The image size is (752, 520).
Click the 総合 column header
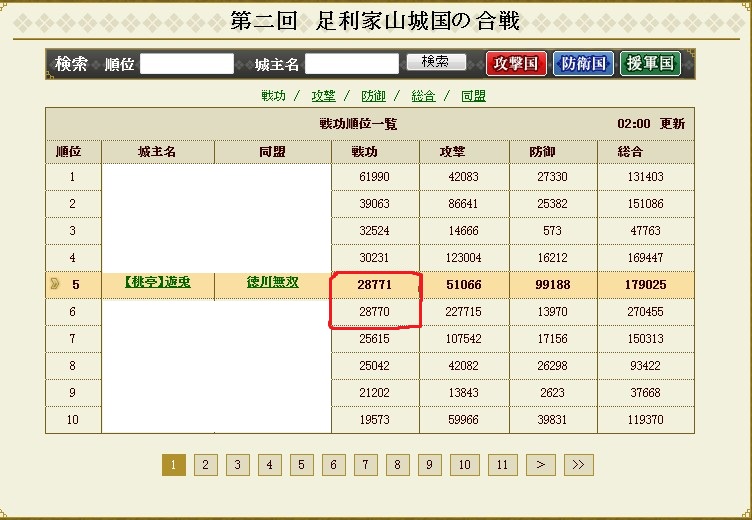630,152
